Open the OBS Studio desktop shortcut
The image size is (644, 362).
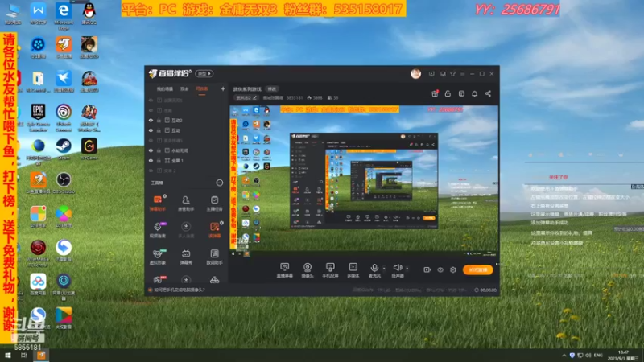coord(64,183)
